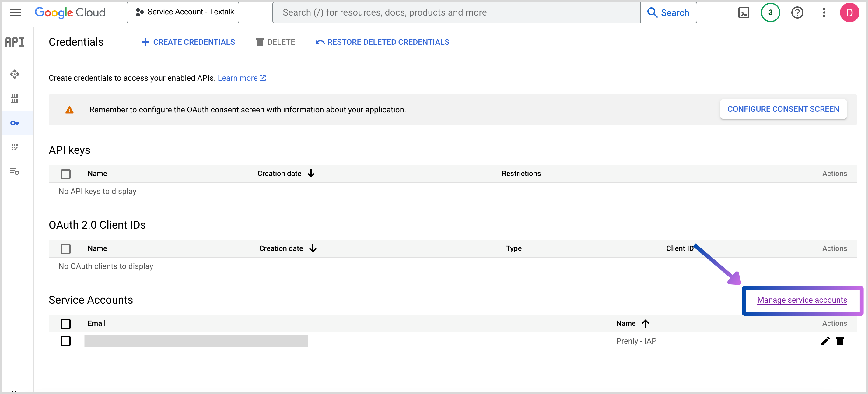Screen dimensions: 868x394
Task: Open the Service Account - Textalk project selector
Action: [183, 12]
